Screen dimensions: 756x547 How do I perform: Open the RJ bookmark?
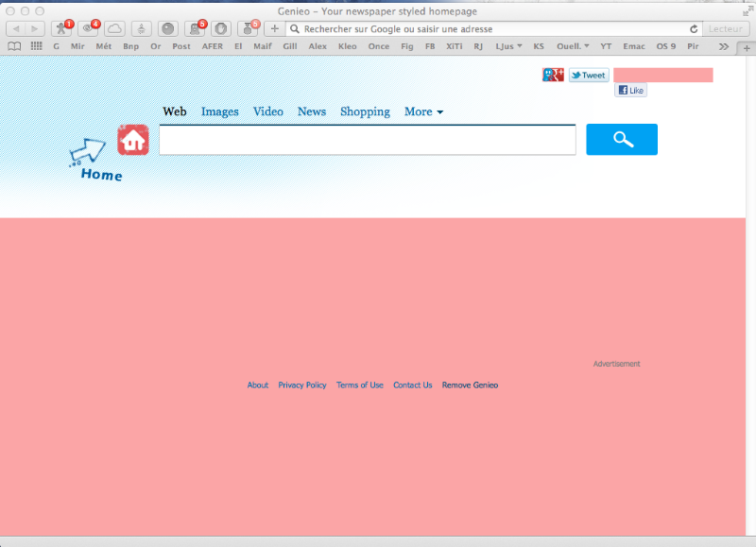478,46
